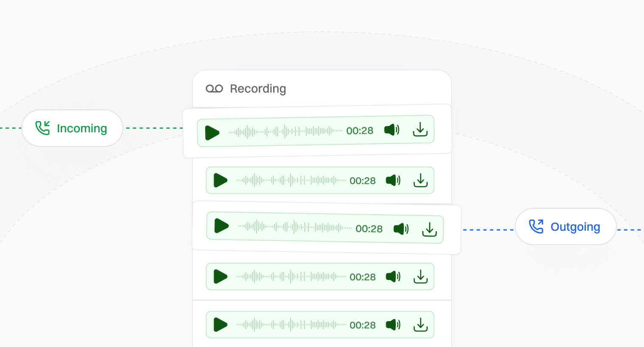Click the voicemail icon beside Recording
644x347 pixels.
[214, 89]
